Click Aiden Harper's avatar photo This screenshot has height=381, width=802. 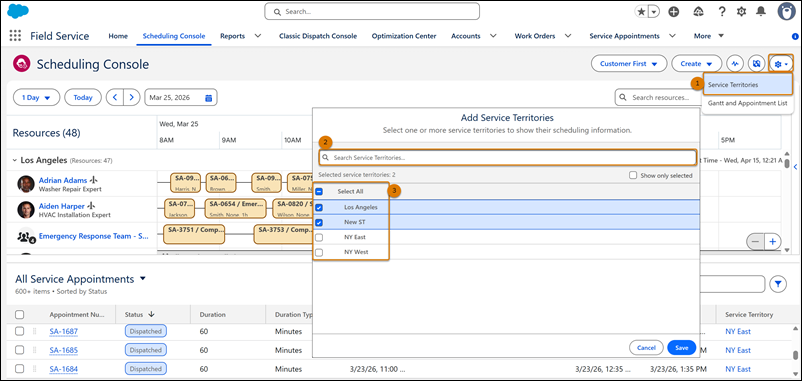point(26,210)
